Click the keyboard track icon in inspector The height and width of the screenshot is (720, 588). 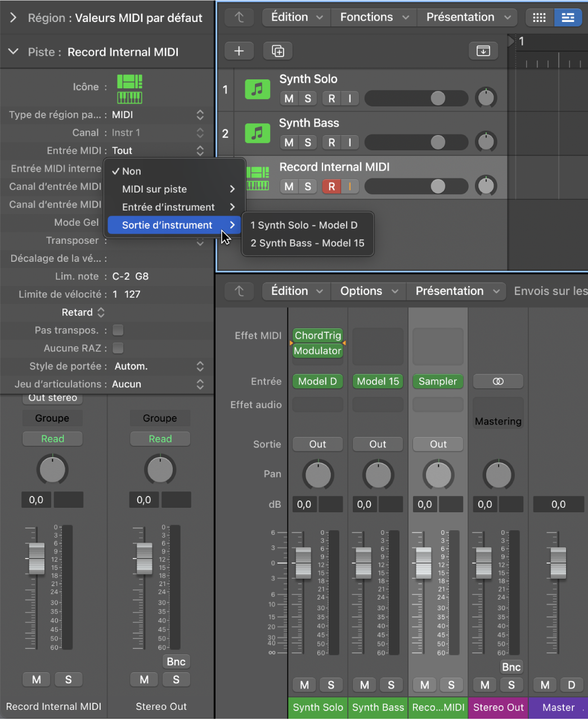(x=129, y=89)
